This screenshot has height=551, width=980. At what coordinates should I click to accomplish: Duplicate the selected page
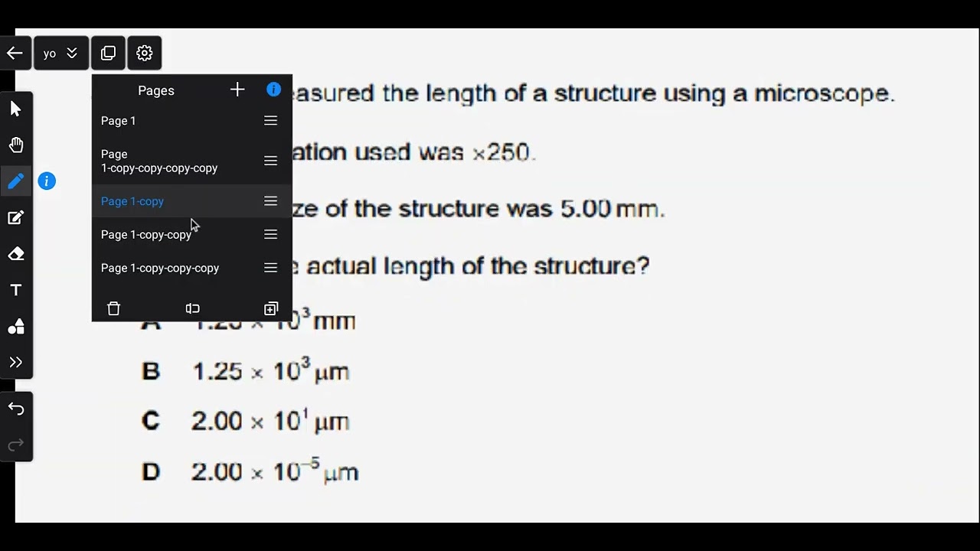[x=271, y=308]
